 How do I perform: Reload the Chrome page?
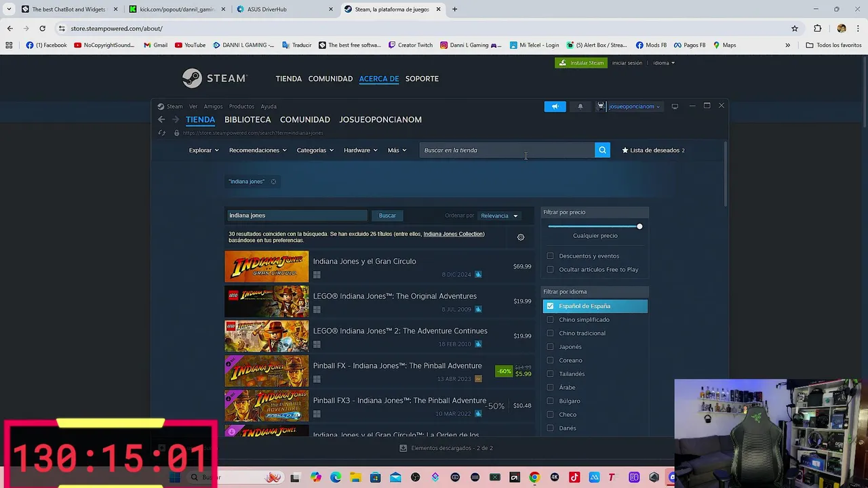click(42, 28)
